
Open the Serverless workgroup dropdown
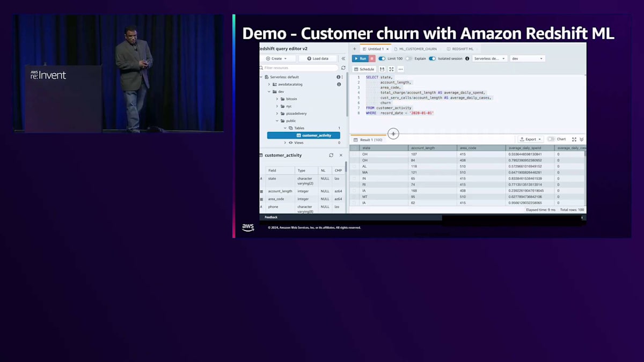click(489, 58)
